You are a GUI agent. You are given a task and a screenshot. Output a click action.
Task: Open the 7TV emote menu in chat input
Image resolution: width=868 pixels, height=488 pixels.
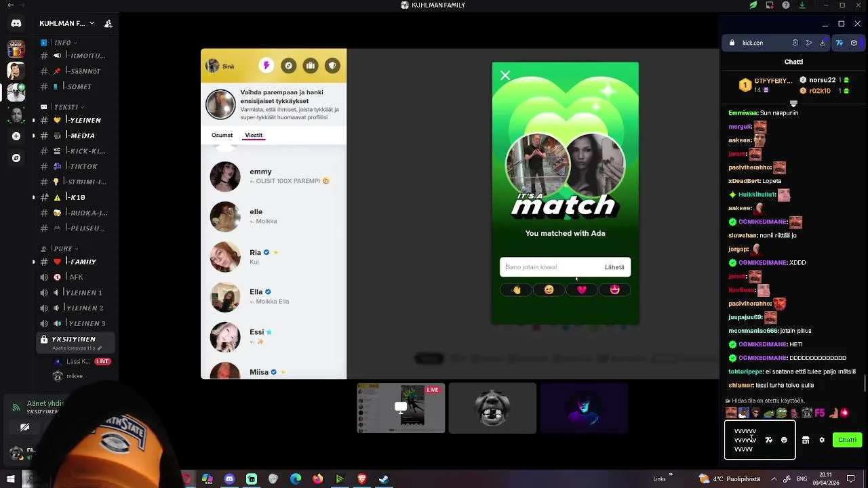point(768,440)
